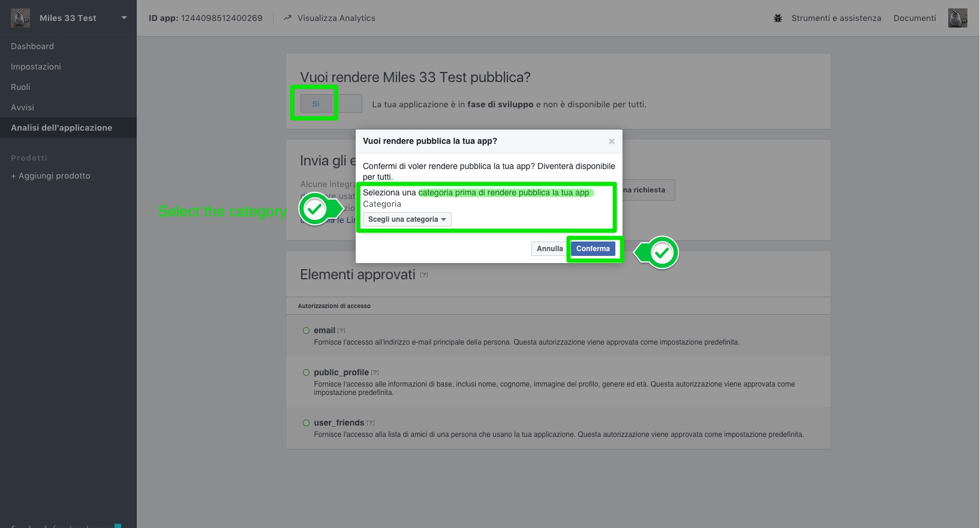The image size is (980, 528).
Task: Click the analytics arrow icon near Visualizza Analytics
Action: [288, 18]
